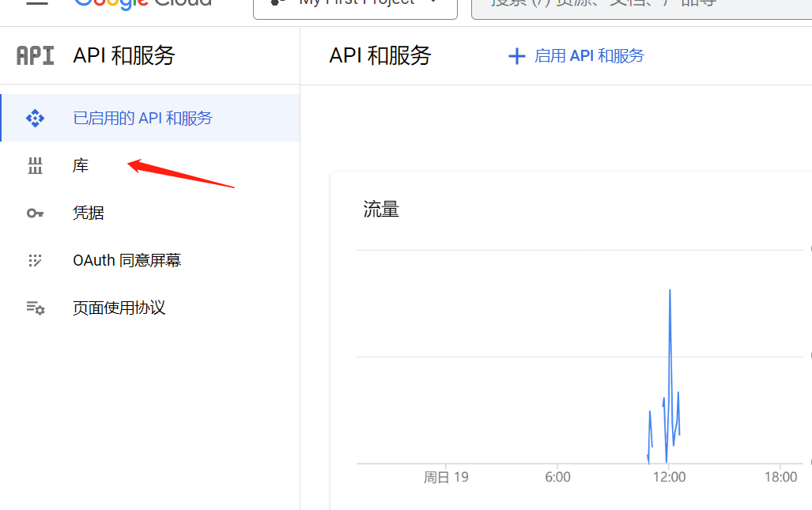Click the 已启用的 API 和服务 diamond icon
Image resolution: width=812 pixels, height=510 pixels.
pyautogui.click(x=35, y=117)
